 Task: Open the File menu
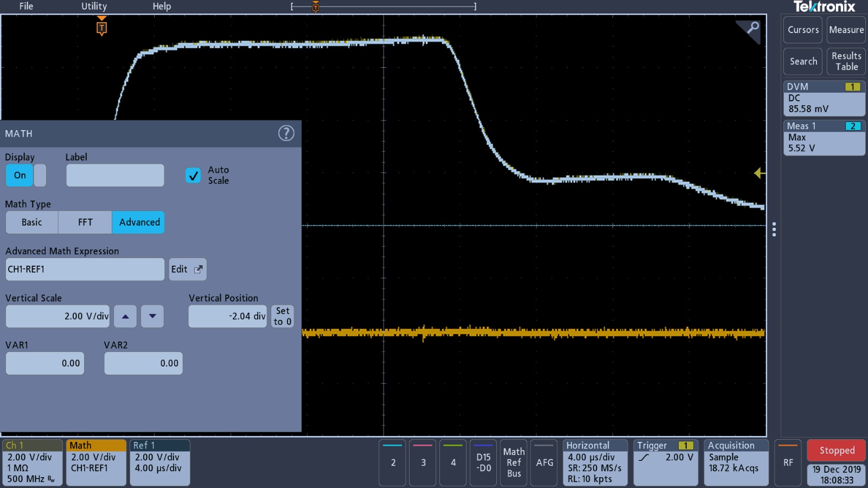coord(26,7)
